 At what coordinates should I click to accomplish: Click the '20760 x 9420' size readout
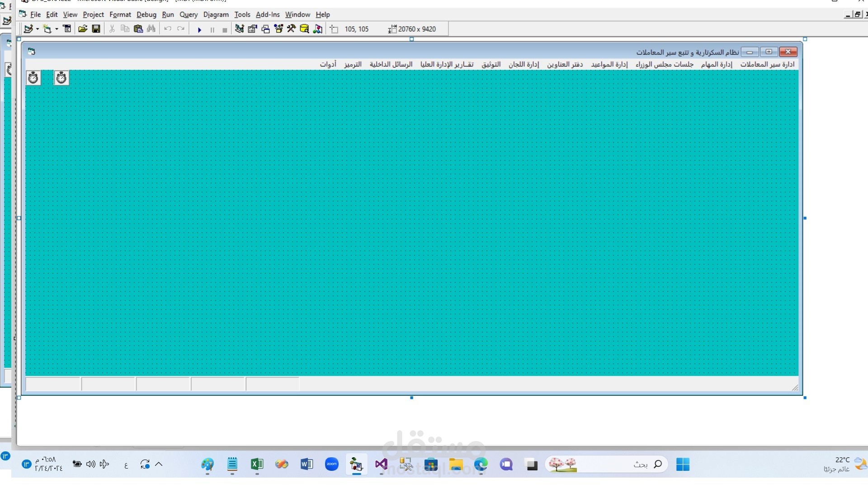pyautogui.click(x=417, y=29)
